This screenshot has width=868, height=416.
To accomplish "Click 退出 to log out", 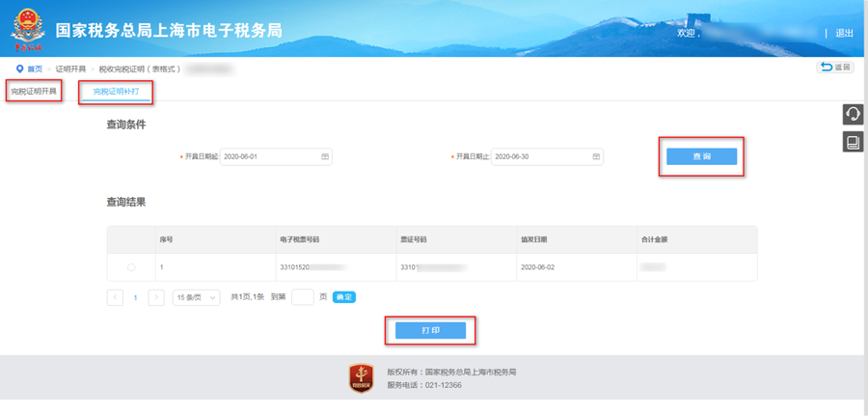I will [x=844, y=33].
